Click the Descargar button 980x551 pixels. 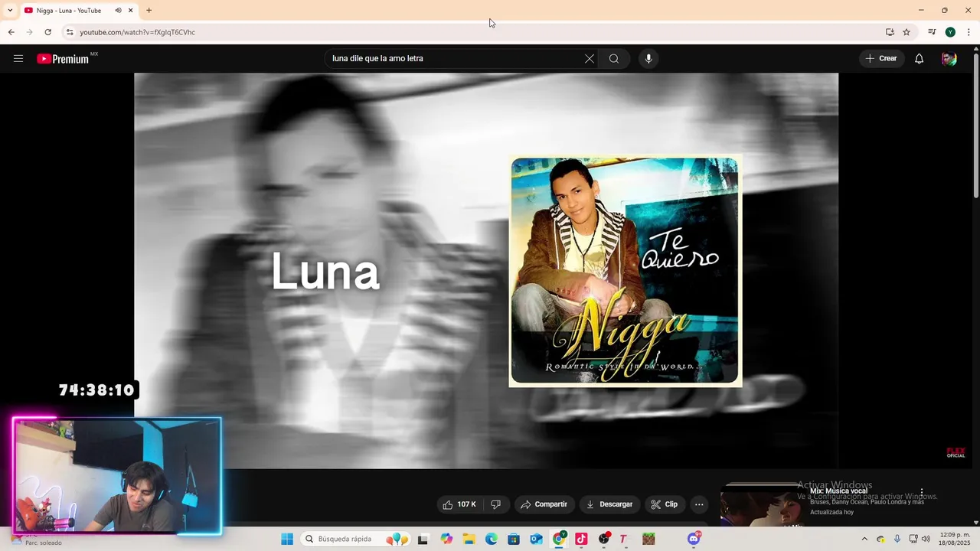click(609, 504)
